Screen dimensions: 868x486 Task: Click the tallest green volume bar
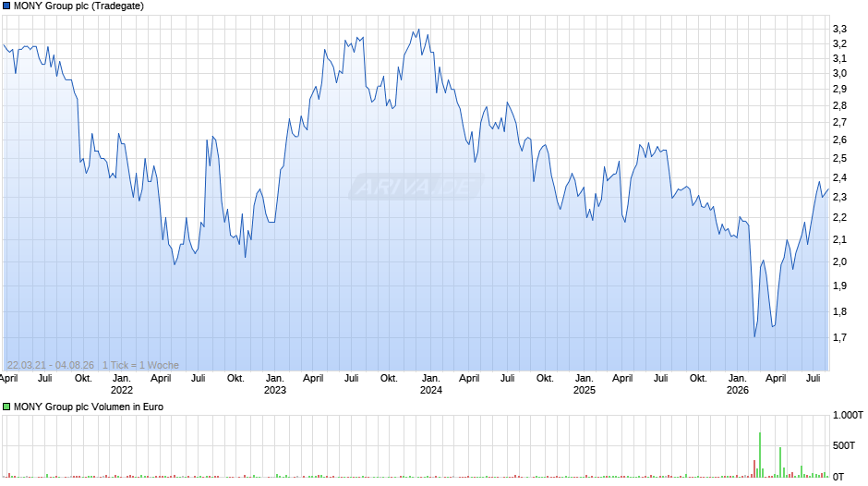point(760,455)
